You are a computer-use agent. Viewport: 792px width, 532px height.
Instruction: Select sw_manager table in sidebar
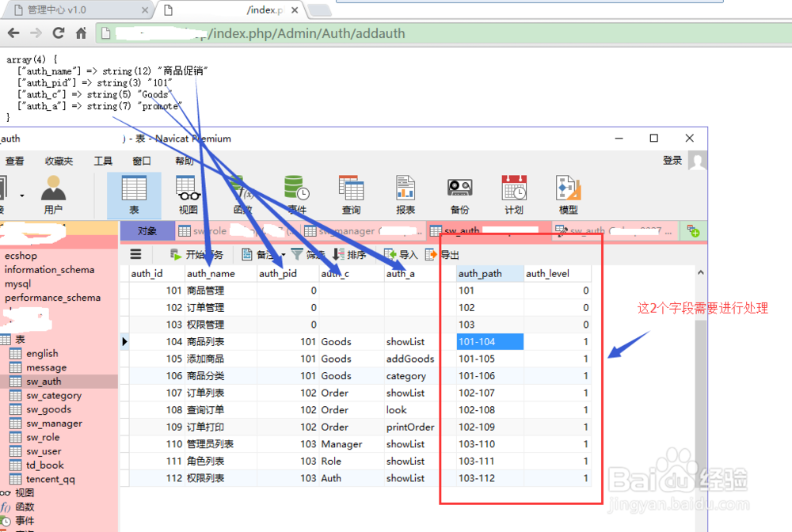tap(54, 424)
